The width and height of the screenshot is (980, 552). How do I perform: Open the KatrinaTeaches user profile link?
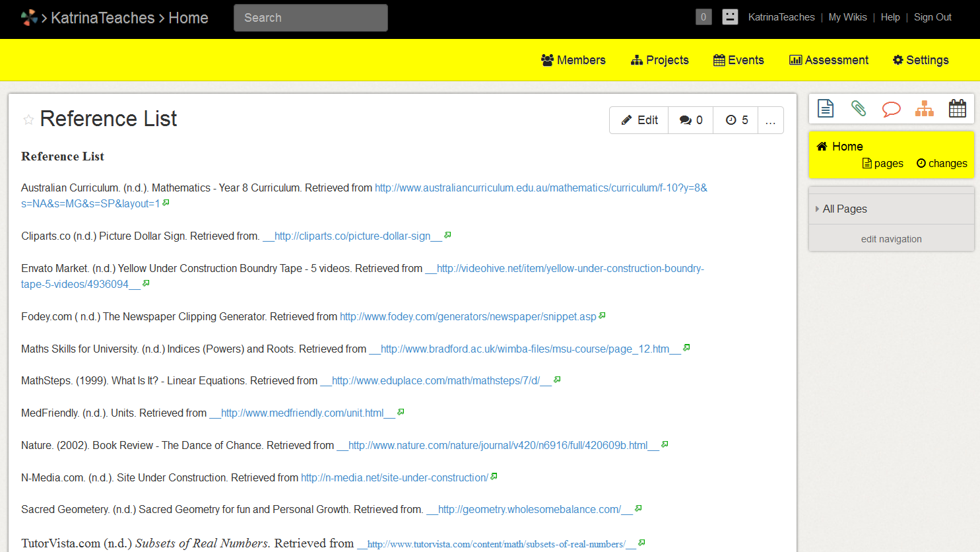[x=781, y=17]
